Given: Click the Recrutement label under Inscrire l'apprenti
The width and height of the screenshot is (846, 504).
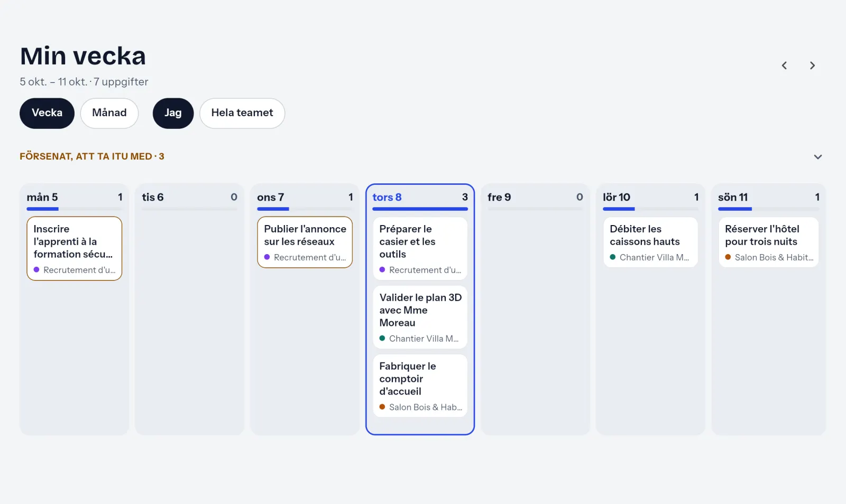Looking at the screenshot, I should (79, 270).
